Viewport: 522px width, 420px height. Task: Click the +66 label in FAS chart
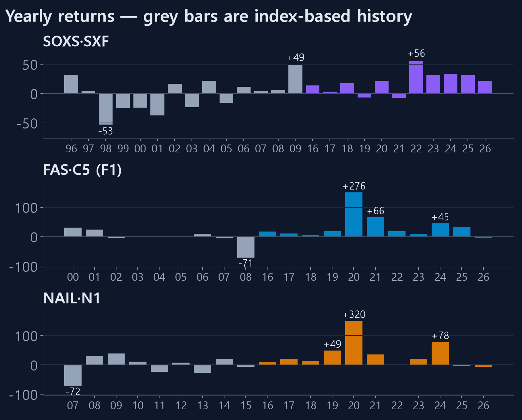point(376,211)
